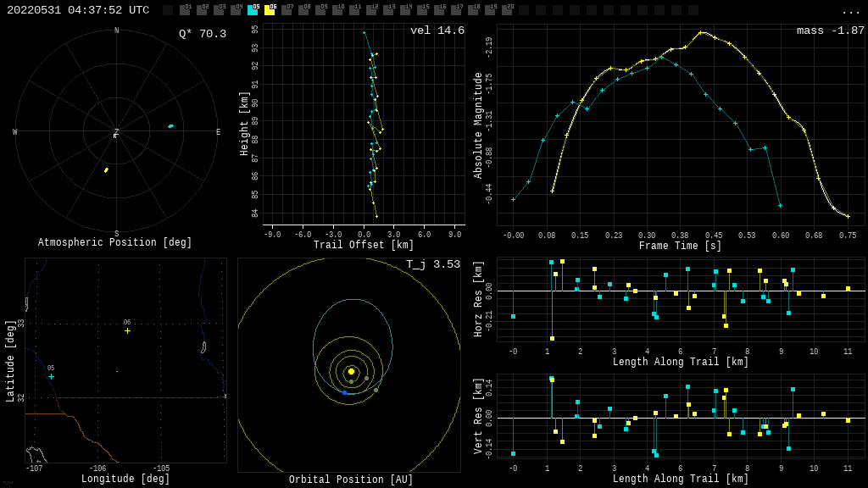Viewport: 868px width, 488px height.
Task: Click the cyan station 05 map marker
Action: click(51, 377)
